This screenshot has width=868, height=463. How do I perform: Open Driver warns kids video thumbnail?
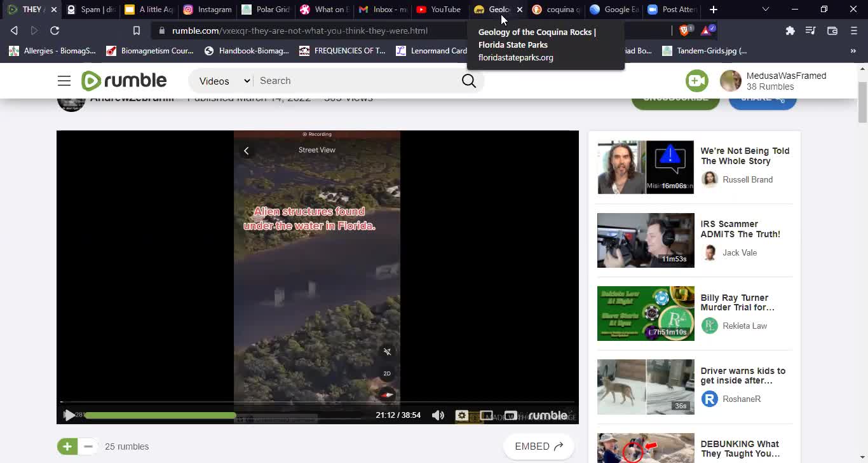click(x=646, y=387)
